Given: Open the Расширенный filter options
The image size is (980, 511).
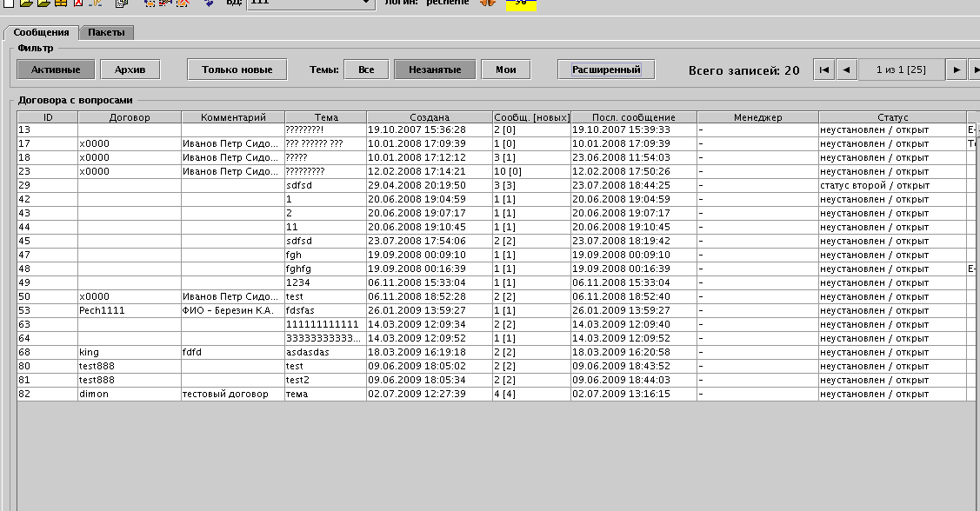Looking at the screenshot, I should (604, 69).
